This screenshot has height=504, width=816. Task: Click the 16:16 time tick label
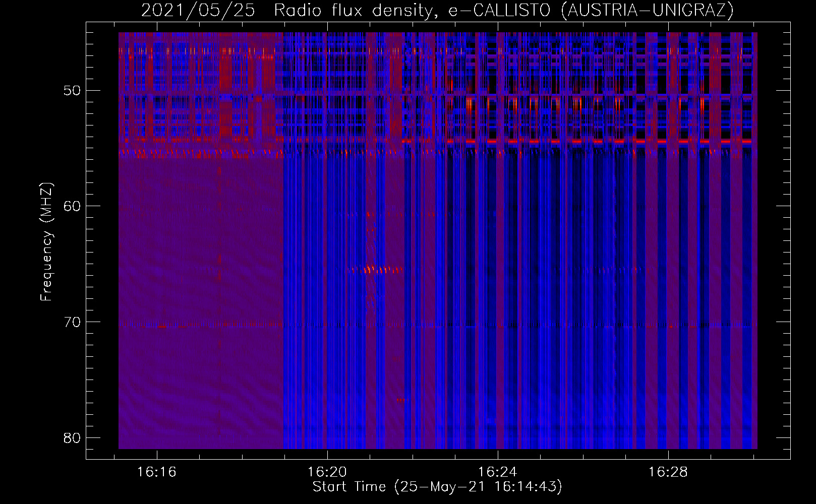[x=157, y=472]
